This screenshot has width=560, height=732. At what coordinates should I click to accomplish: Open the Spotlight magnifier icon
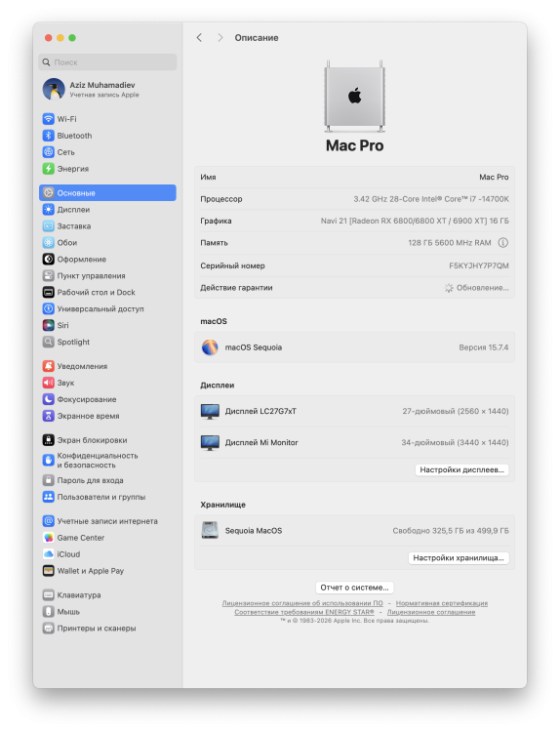point(49,342)
